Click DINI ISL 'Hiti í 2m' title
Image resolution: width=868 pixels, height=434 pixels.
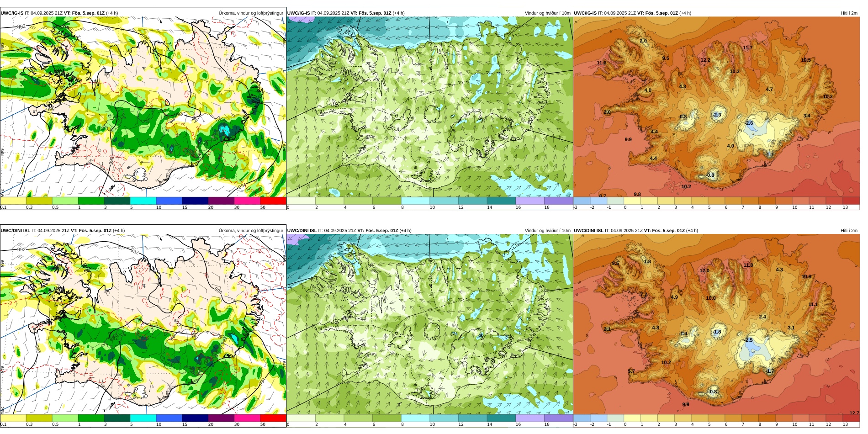tap(849, 231)
